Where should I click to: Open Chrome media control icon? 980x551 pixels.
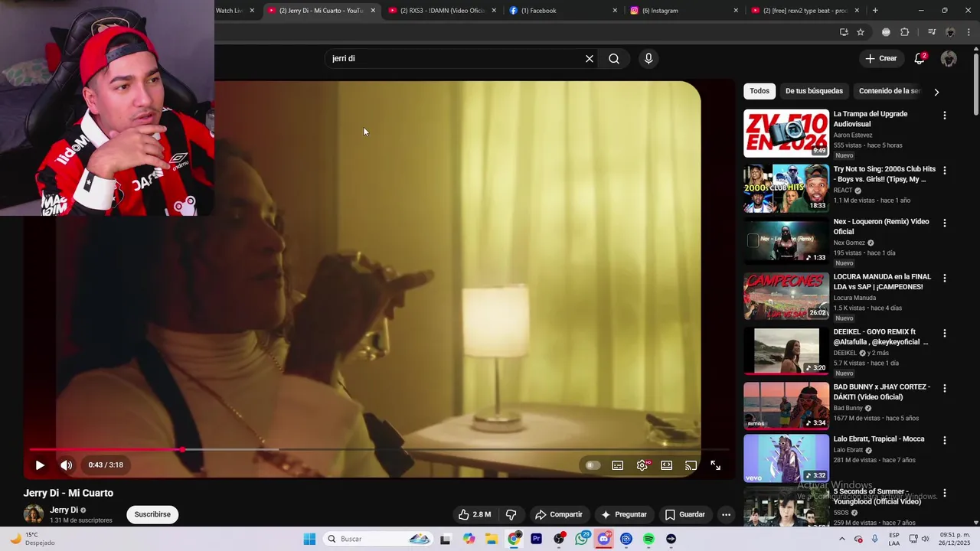pyautogui.click(x=932, y=32)
